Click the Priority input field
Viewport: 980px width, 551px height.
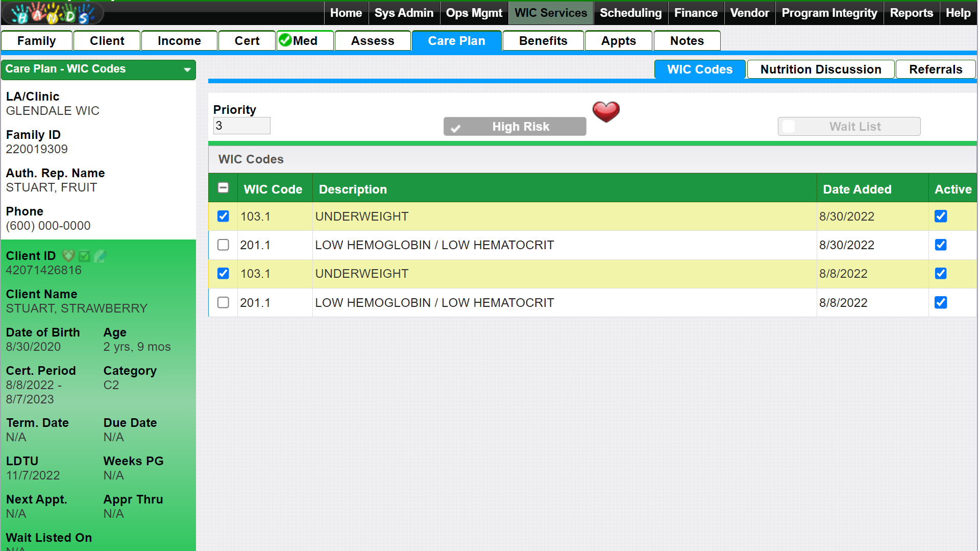point(241,126)
